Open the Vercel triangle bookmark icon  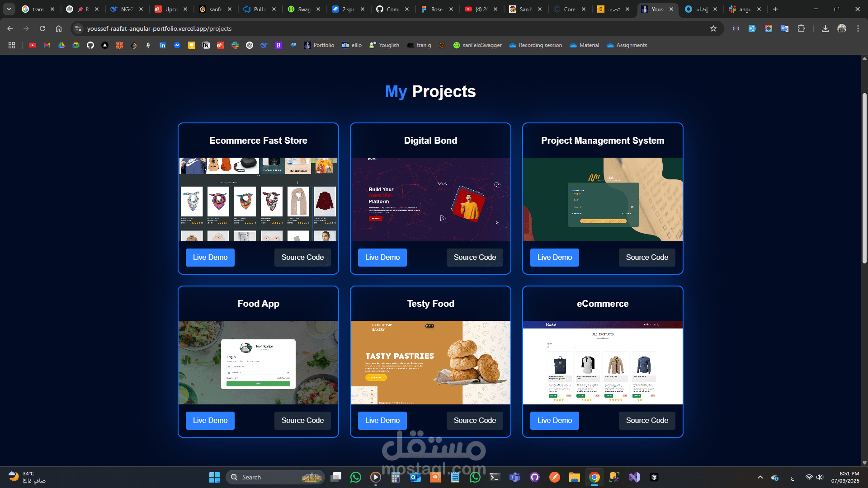click(105, 45)
